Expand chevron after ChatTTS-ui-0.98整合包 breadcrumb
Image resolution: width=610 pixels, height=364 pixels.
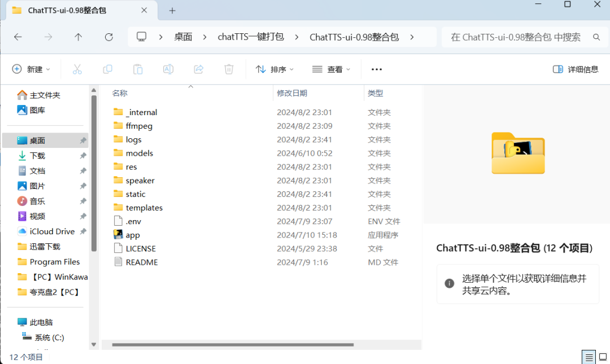412,37
